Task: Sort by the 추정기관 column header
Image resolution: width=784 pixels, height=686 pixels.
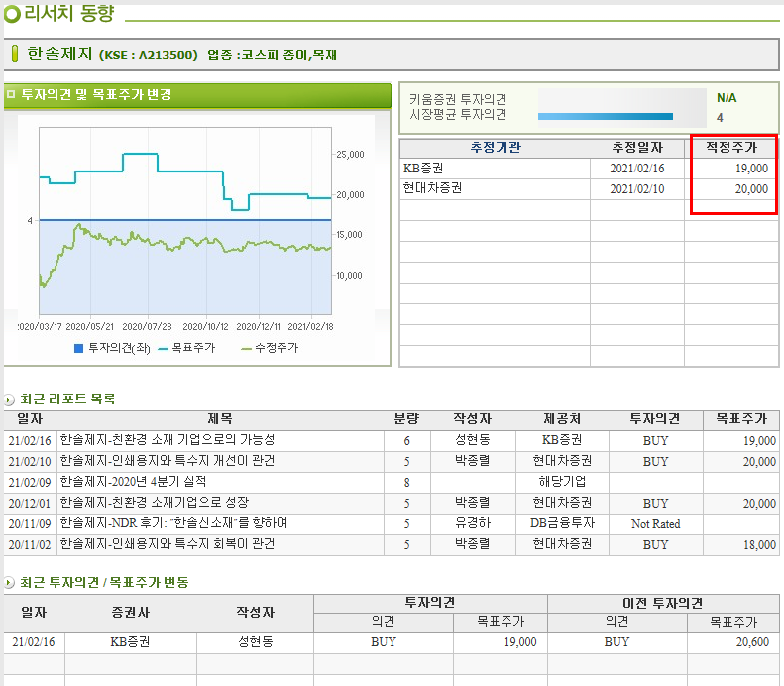Action: click(496, 147)
